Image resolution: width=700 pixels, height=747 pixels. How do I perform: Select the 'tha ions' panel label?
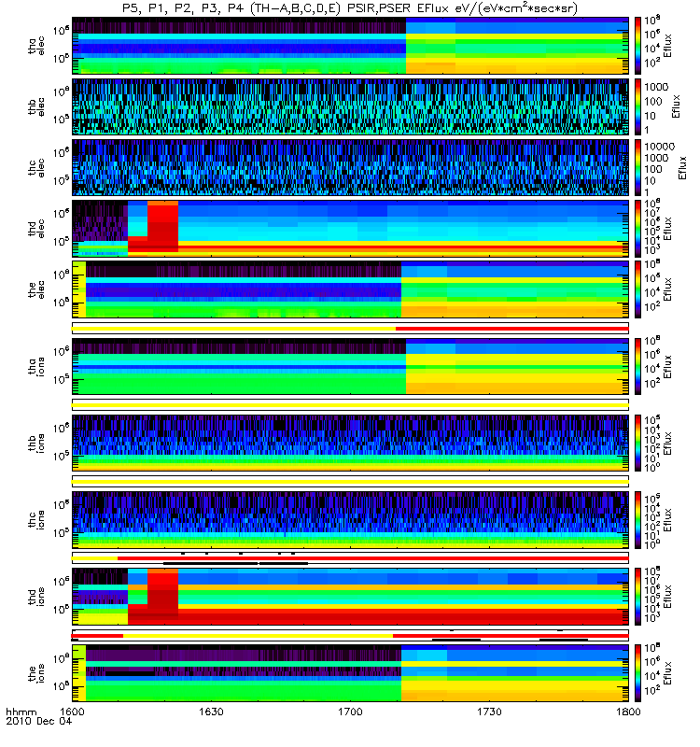[35, 367]
